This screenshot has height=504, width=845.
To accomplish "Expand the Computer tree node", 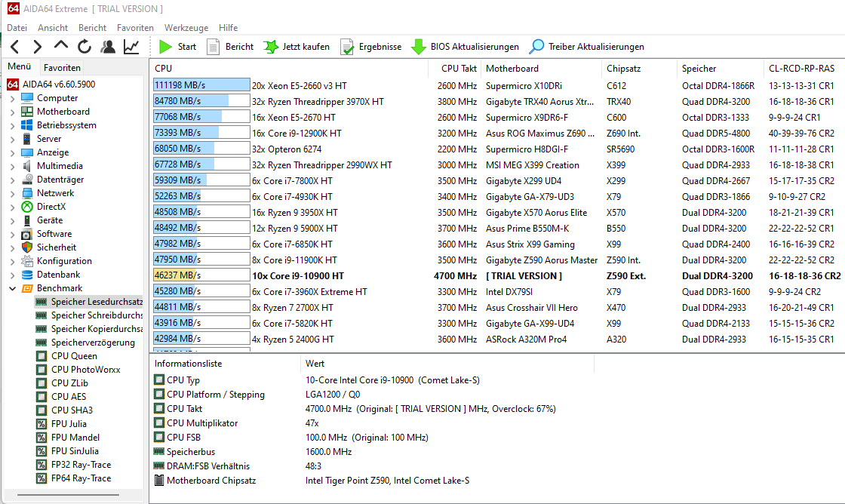I will pyautogui.click(x=12, y=98).
